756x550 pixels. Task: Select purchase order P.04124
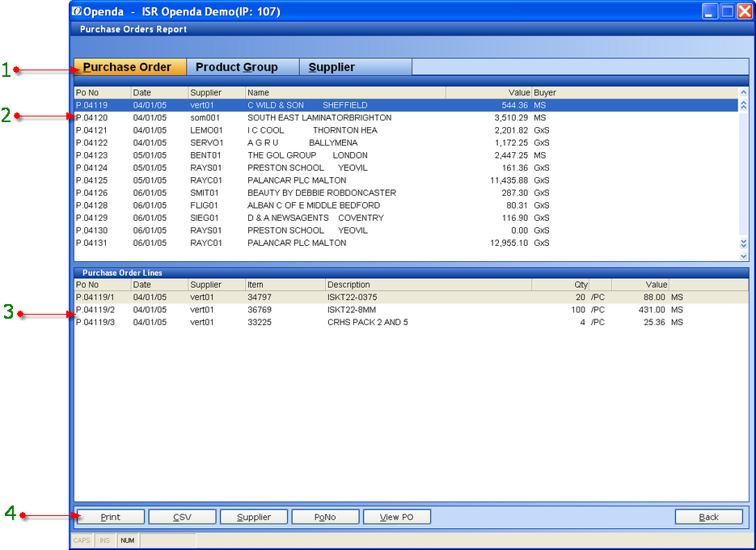click(x=406, y=168)
